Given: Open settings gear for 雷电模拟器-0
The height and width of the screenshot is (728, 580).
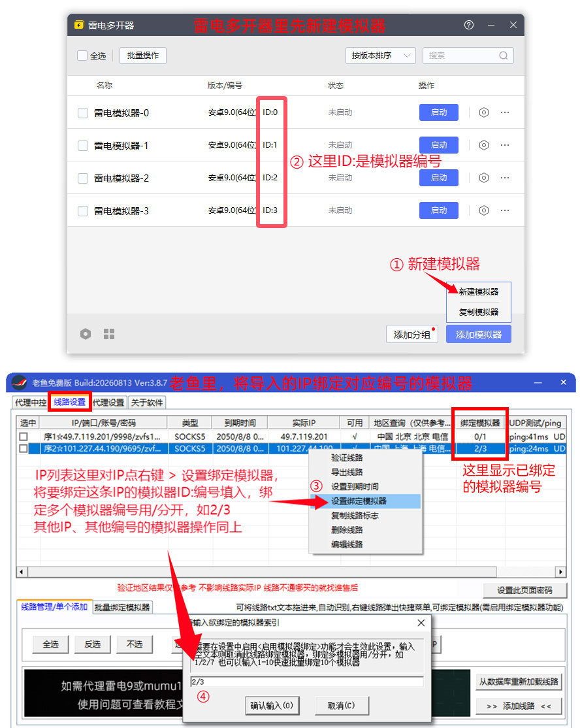Looking at the screenshot, I should click(x=483, y=112).
